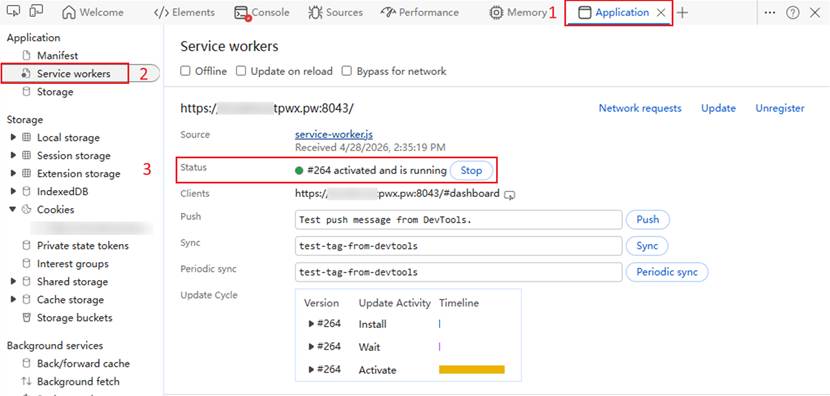Click the Unregister link
Image resolution: width=830 pixels, height=396 pixels.
tap(780, 108)
